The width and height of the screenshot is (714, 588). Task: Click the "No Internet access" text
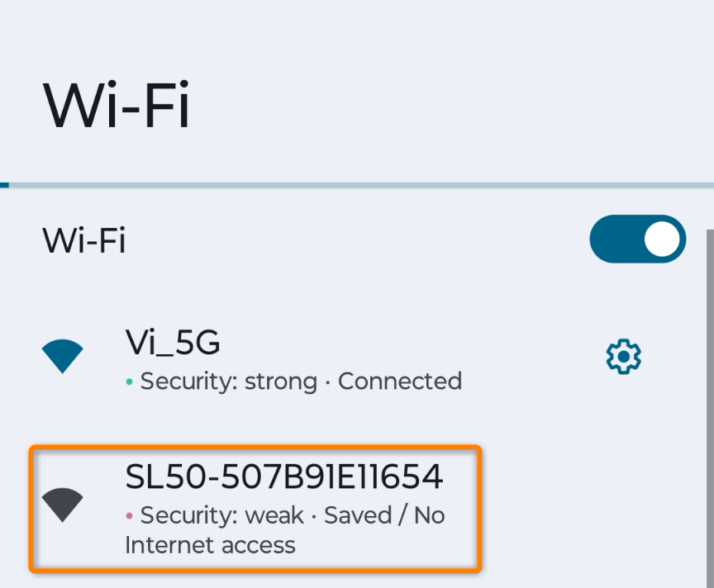pos(285,530)
